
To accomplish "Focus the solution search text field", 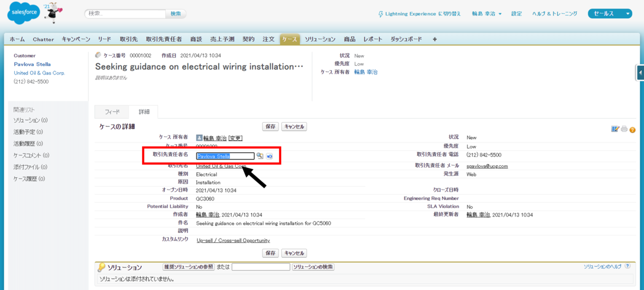I will click(x=261, y=267).
